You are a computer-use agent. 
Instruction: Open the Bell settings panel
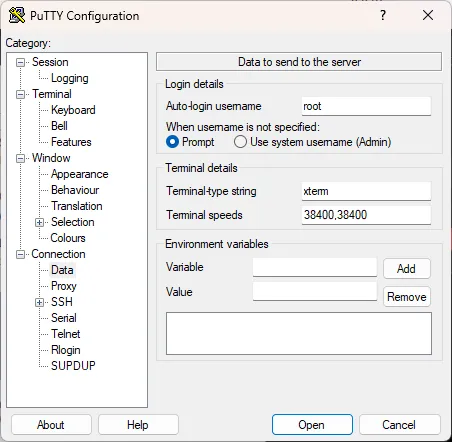click(x=59, y=126)
